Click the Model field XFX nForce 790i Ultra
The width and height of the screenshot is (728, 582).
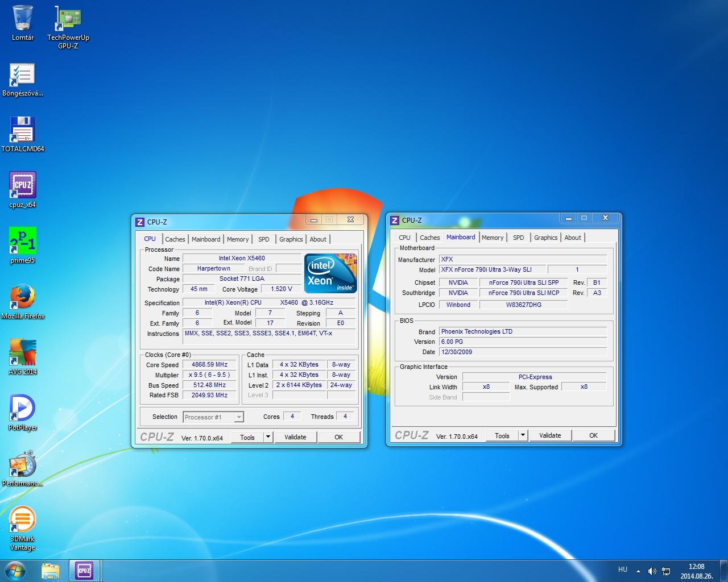pyautogui.click(x=493, y=269)
